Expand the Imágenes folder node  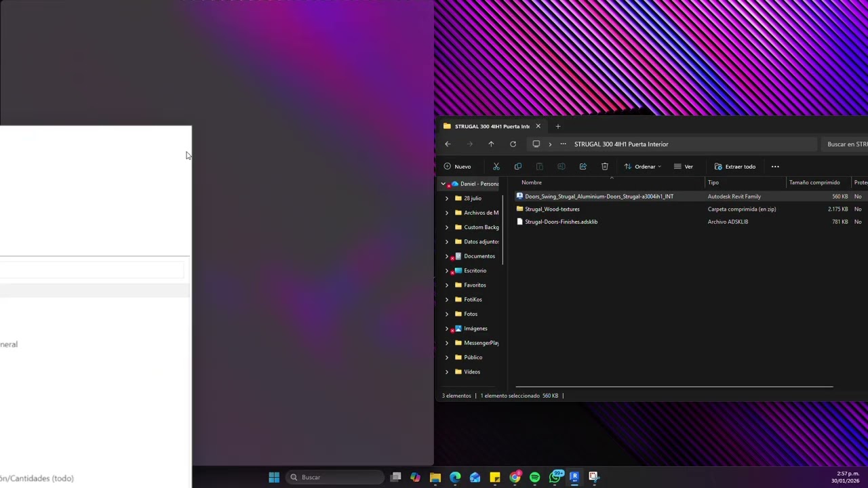coord(447,328)
